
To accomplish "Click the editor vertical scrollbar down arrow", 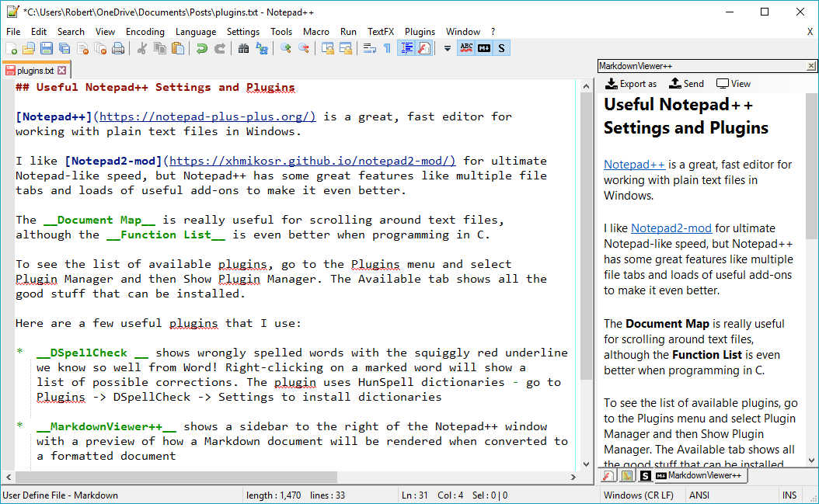I will click(x=586, y=464).
